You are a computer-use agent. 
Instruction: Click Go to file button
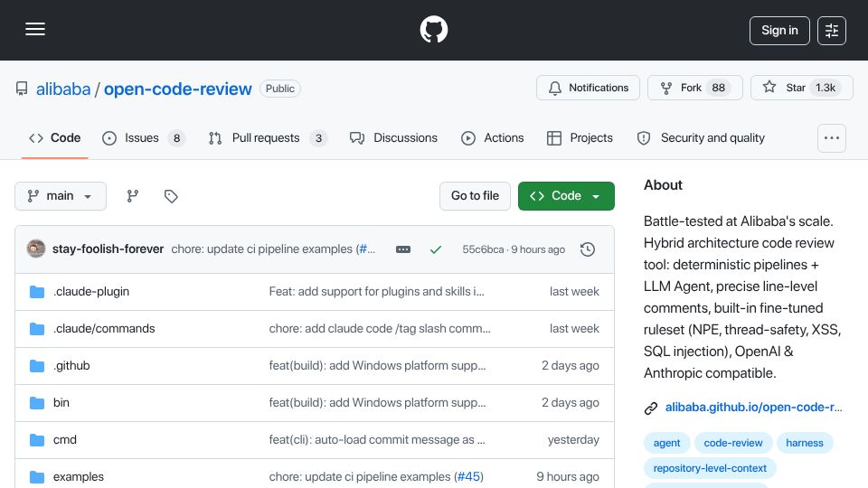coord(475,196)
